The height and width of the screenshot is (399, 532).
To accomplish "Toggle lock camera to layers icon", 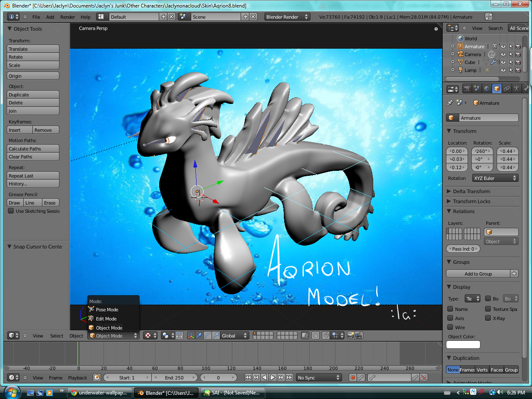I will (x=305, y=335).
